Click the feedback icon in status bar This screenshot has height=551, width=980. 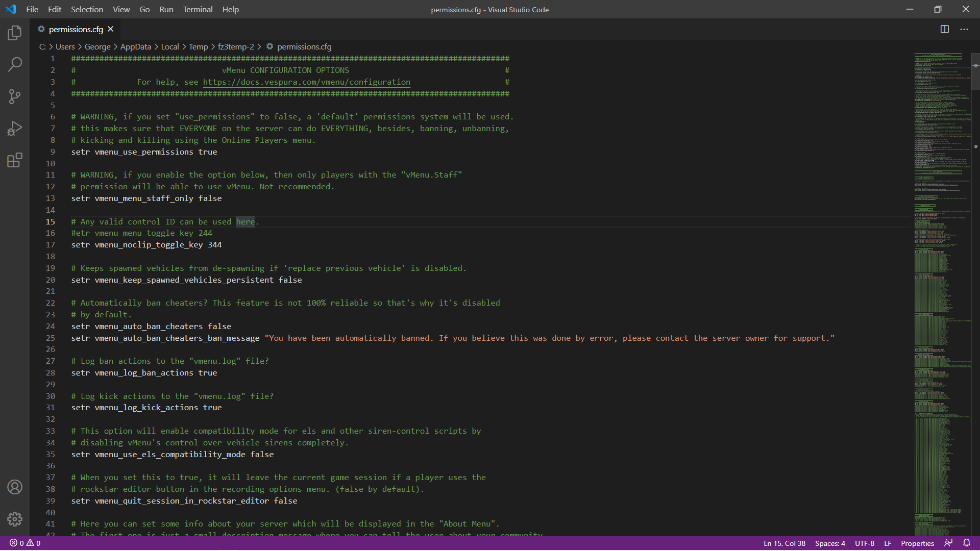(948, 543)
